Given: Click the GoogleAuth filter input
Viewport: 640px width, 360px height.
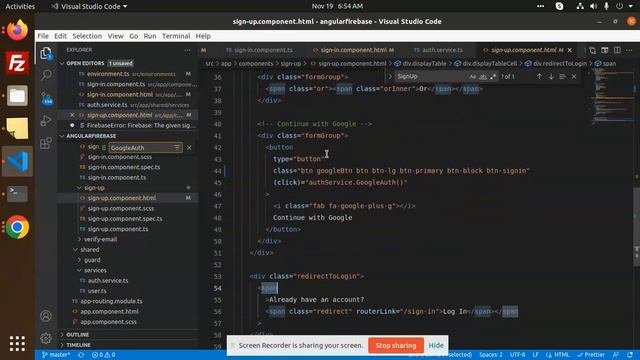Looking at the screenshot, I should pyautogui.click(x=141, y=148).
